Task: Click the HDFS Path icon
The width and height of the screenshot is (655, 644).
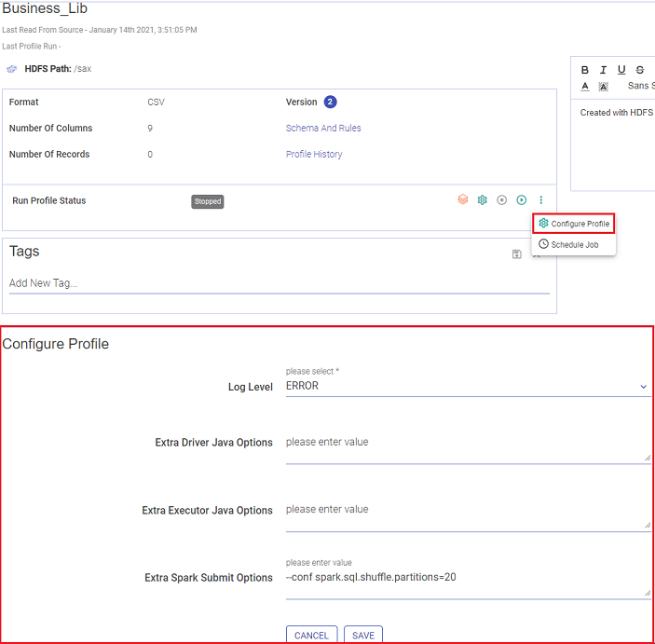Action: tap(12, 69)
